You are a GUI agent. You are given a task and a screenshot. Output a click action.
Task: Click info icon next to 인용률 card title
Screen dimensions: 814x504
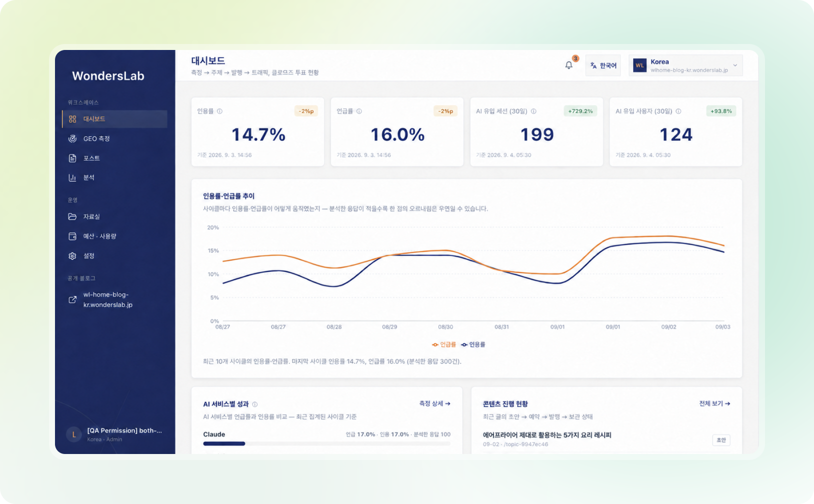click(219, 111)
